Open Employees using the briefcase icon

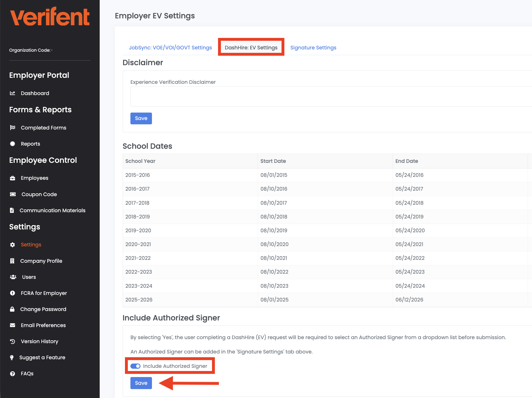coord(13,178)
